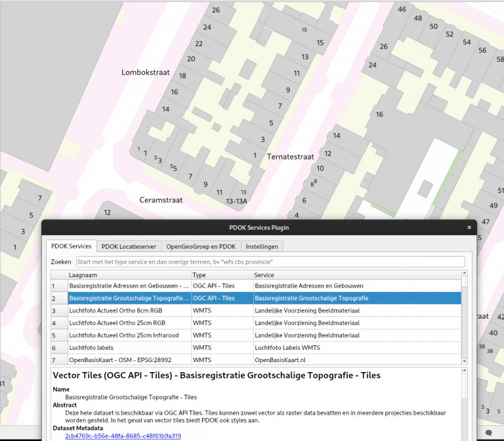Click 'Landelijke Voorziening Beeldmateriaal' in Infrarood row
The width and height of the screenshot is (504, 441).
tap(358, 335)
